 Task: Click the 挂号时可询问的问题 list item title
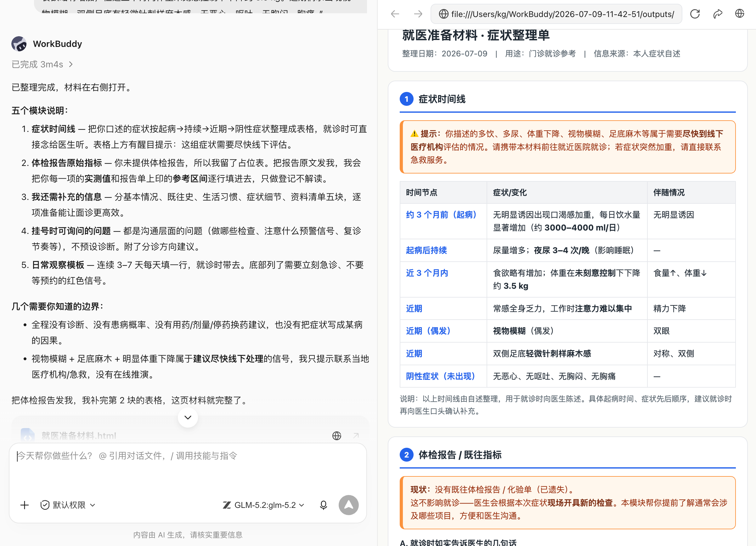[x=71, y=231]
